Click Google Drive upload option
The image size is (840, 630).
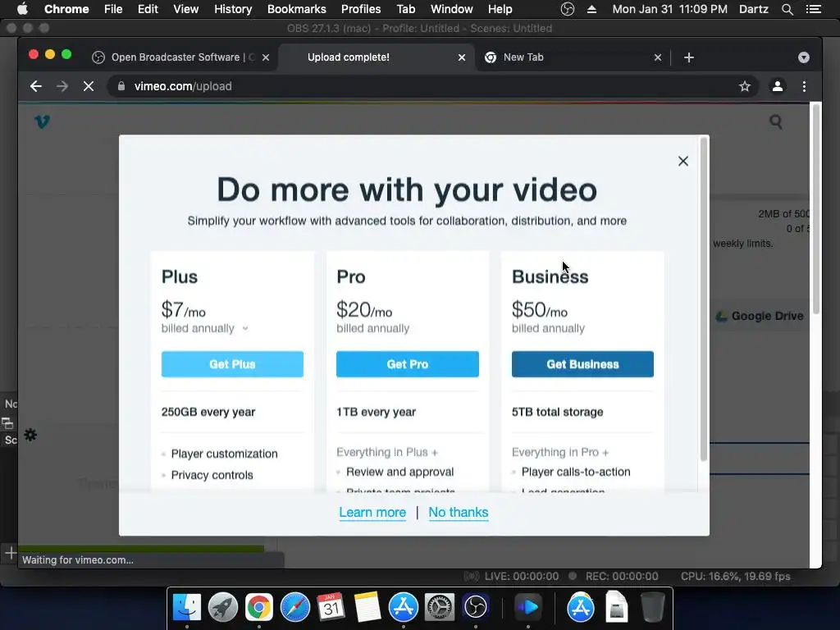[760, 316]
